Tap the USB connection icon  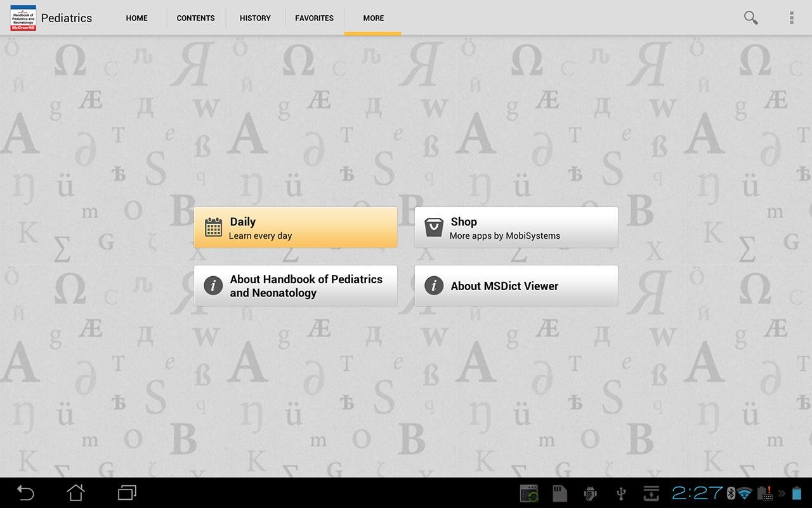pos(621,493)
